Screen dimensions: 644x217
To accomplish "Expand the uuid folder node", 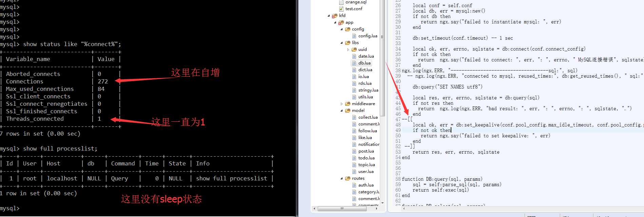I will tap(348, 50).
